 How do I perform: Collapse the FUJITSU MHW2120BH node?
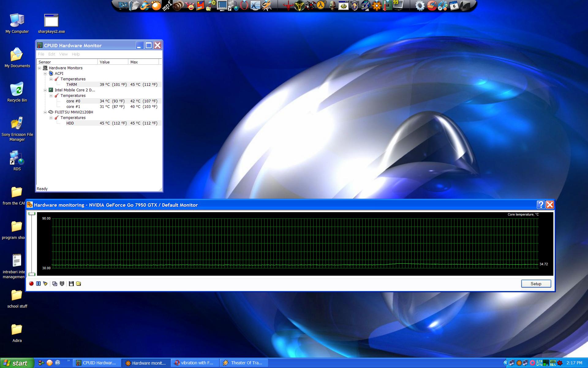click(x=45, y=112)
